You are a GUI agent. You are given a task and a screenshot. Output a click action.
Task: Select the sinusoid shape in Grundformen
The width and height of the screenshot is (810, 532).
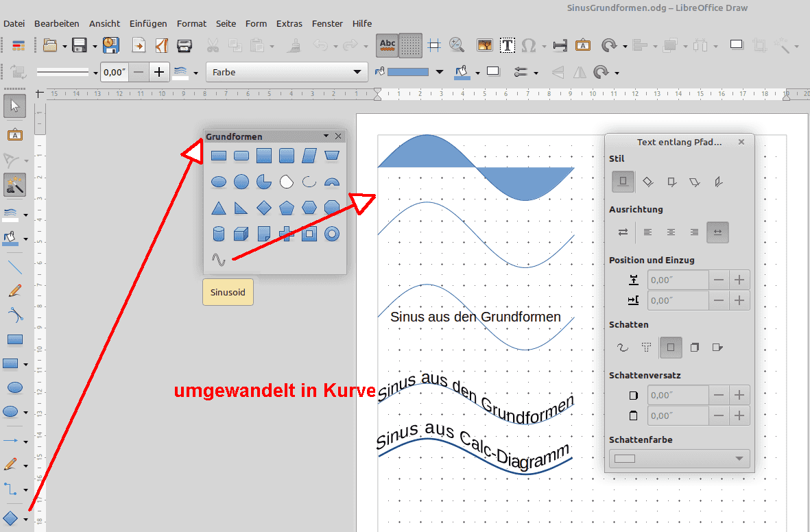(x=219, y=259)
